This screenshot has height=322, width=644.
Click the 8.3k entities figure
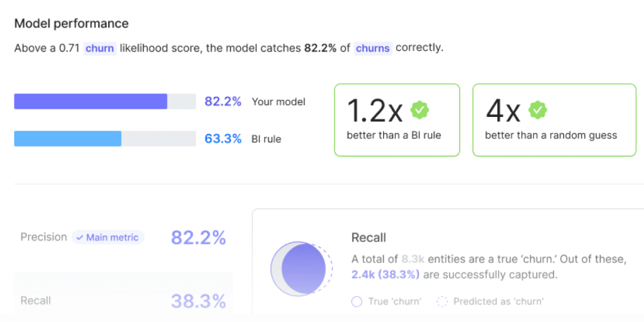click(414, 259)
